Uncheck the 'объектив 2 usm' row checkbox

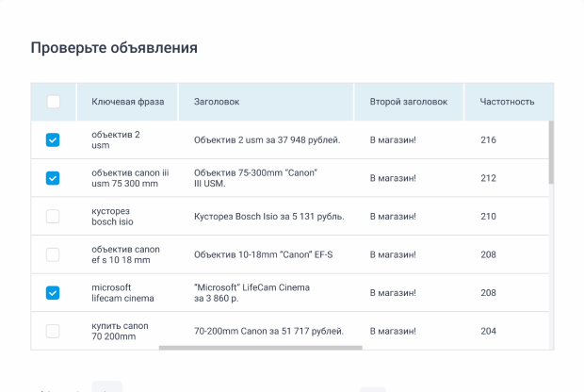pos(53,140)
